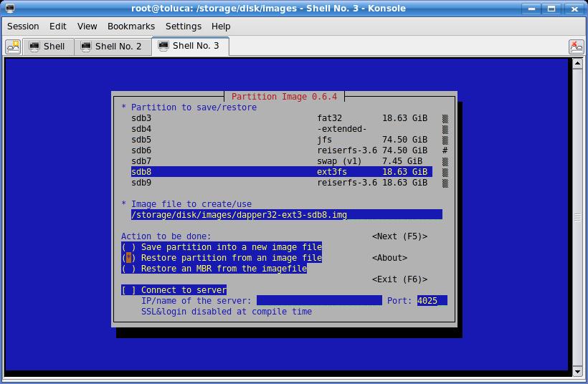Click the window menu icon in title bar
This screenshot has height=384, width=588.
(x=9, y=9)
